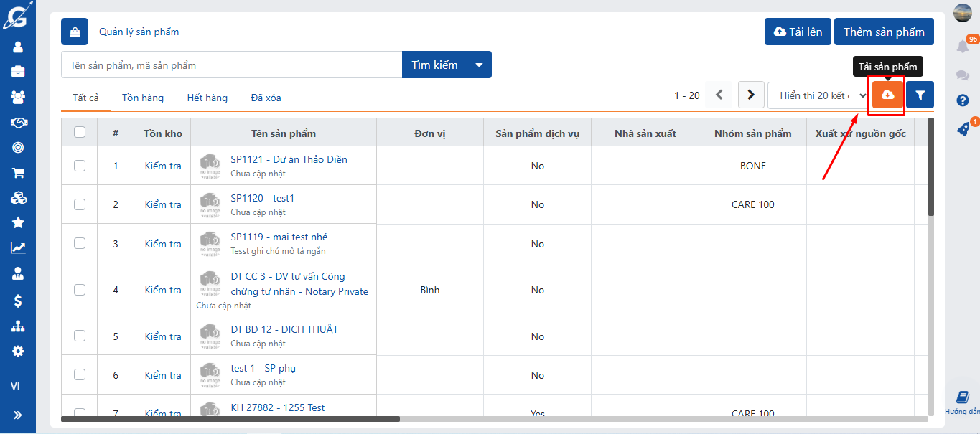Click the dollar sign sidebar icon
980x434 pixels.
click(x=18, y=301)
